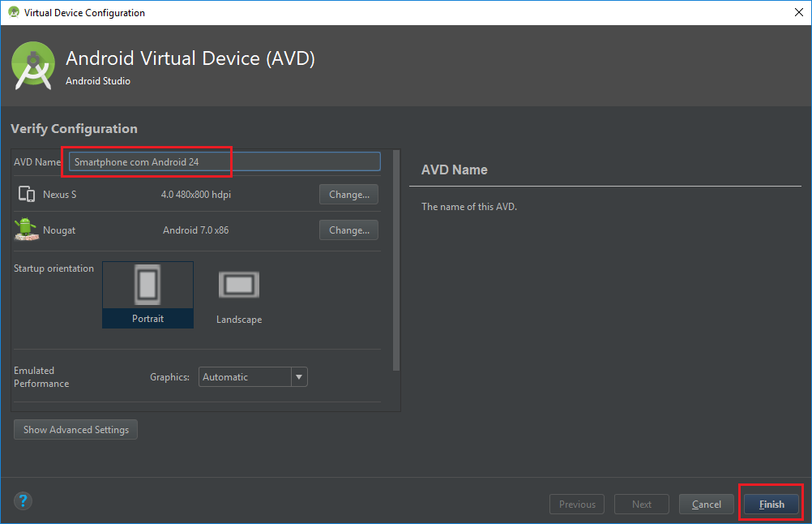Viewport: 812px width, 524px height.
Task: Close the Virtual Device Configuration window
Action: click(798, 12)
